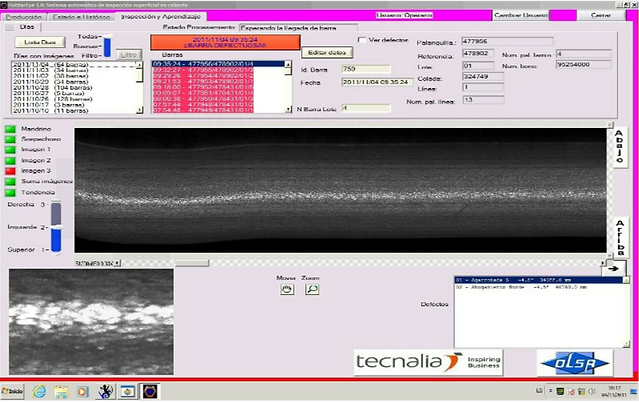
Task: Switch to the Producción tab
Action: click(x=24, y=17)
